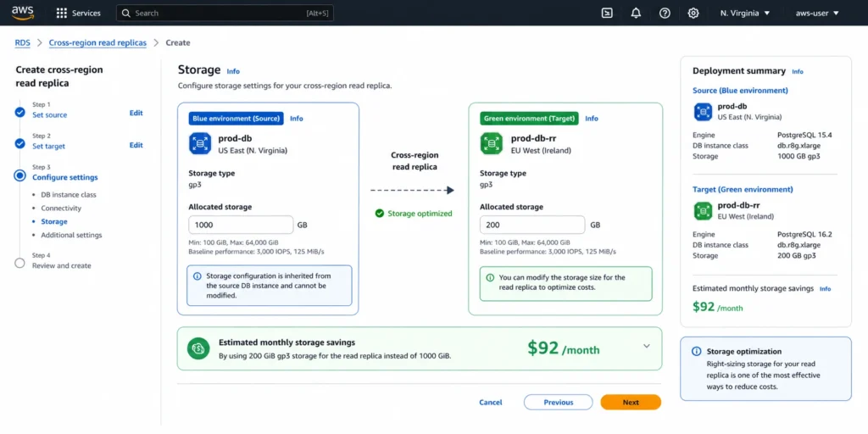
Task: Edit Step 1 Set source
Action: (x=136, y=113)
